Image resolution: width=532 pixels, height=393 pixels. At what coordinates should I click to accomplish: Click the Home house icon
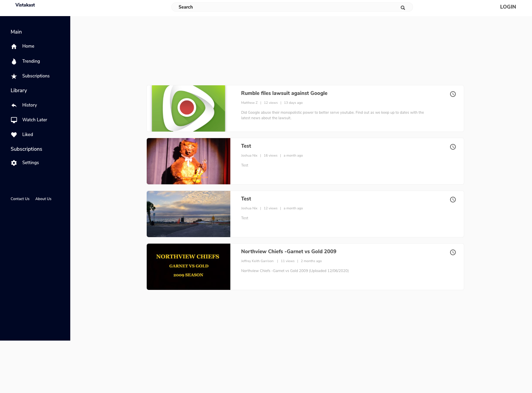[x=14, y=47]
